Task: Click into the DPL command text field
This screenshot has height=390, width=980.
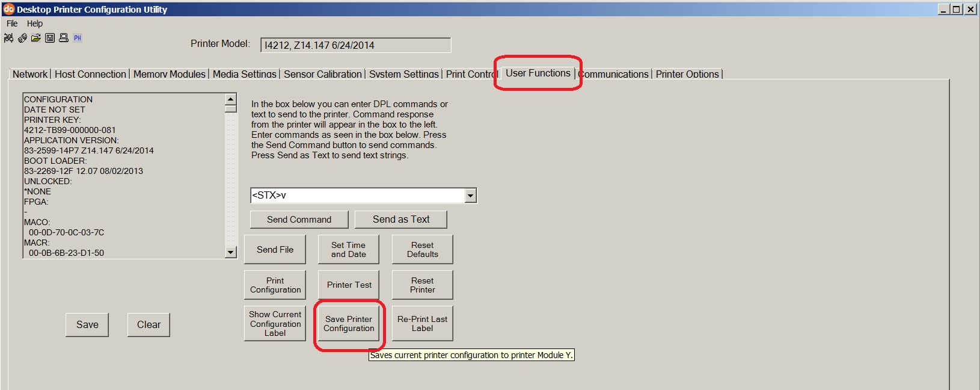Action: click(358, 196)
